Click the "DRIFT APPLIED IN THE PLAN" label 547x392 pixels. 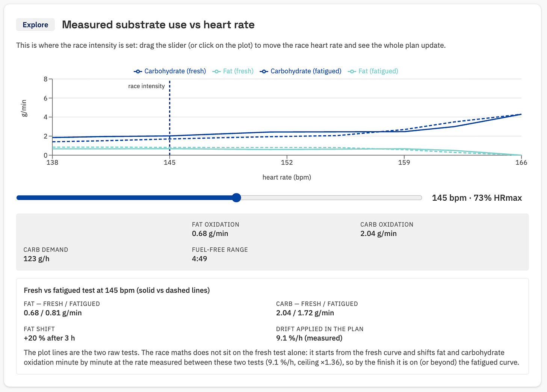tap(320, 329)
